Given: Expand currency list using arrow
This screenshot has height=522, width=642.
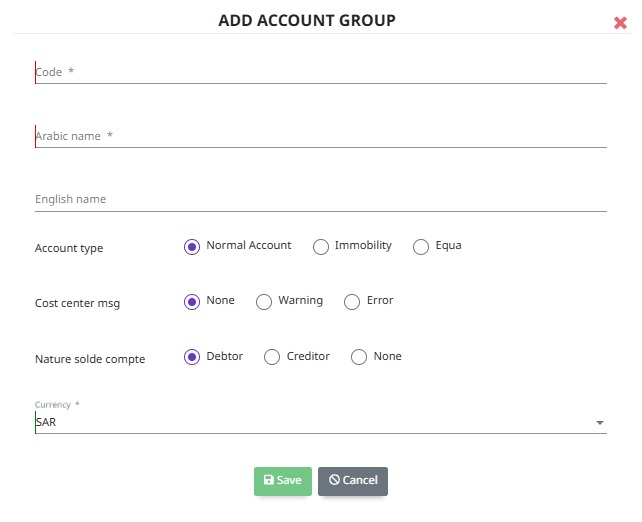Looking at the screenshot, I should click(600, 423).
